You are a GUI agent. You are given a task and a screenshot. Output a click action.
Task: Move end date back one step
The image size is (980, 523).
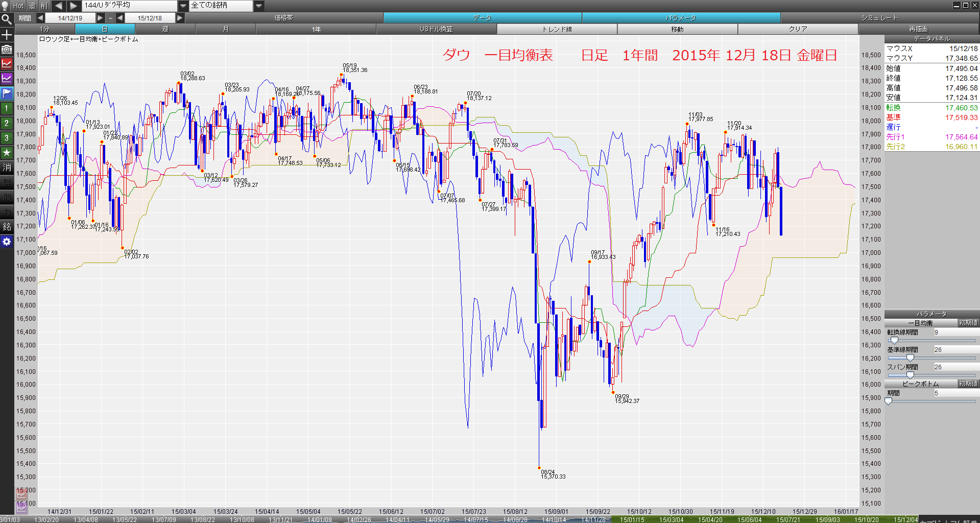click(x=120, y=18)
